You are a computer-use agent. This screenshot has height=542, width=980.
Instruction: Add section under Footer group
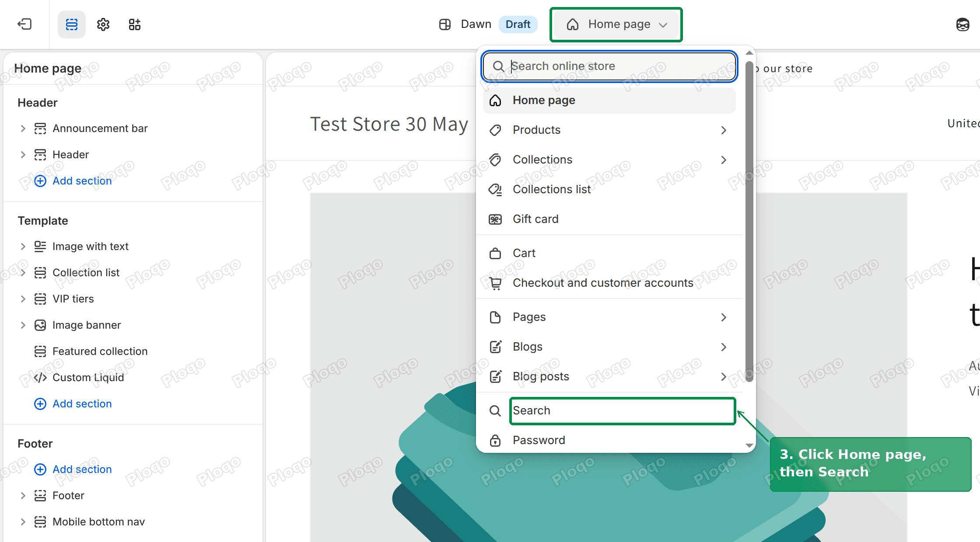click(73, 469)
